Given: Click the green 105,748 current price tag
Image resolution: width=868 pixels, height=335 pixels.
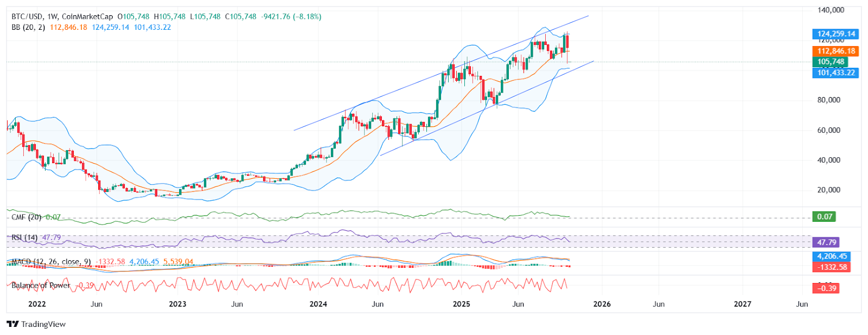Looking at the screenshot, I should click(830, 62).
